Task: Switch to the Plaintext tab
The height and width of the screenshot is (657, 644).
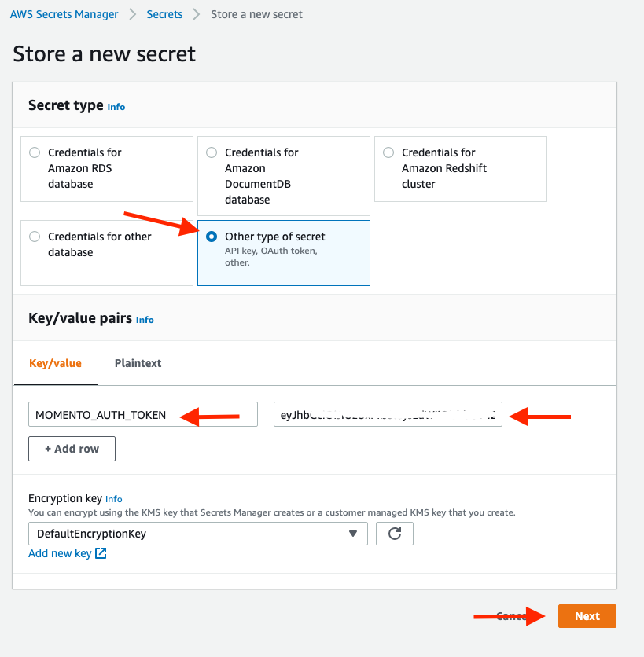Action: 138,363
